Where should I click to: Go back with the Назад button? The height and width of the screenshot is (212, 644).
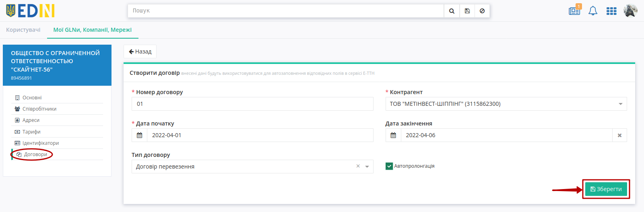pos(140,51)
